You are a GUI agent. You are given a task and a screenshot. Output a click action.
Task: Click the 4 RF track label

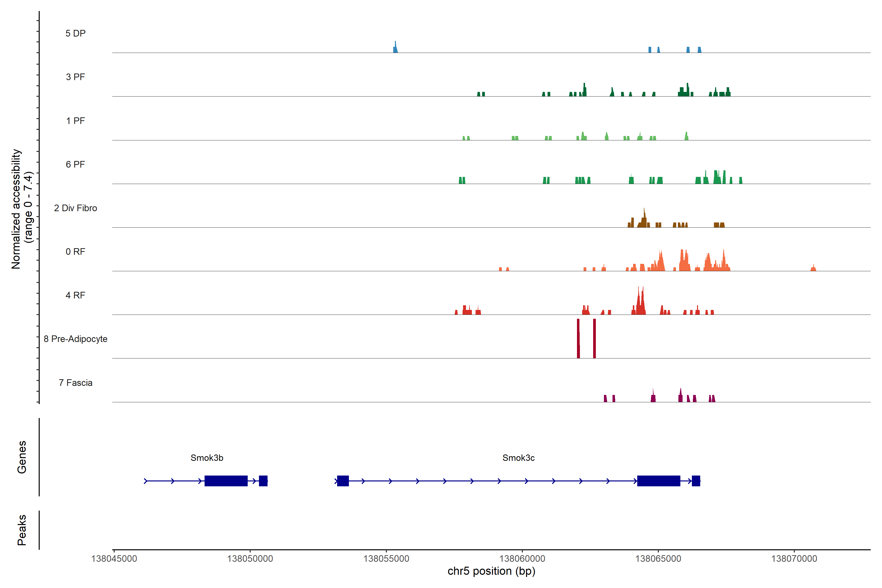75,295
